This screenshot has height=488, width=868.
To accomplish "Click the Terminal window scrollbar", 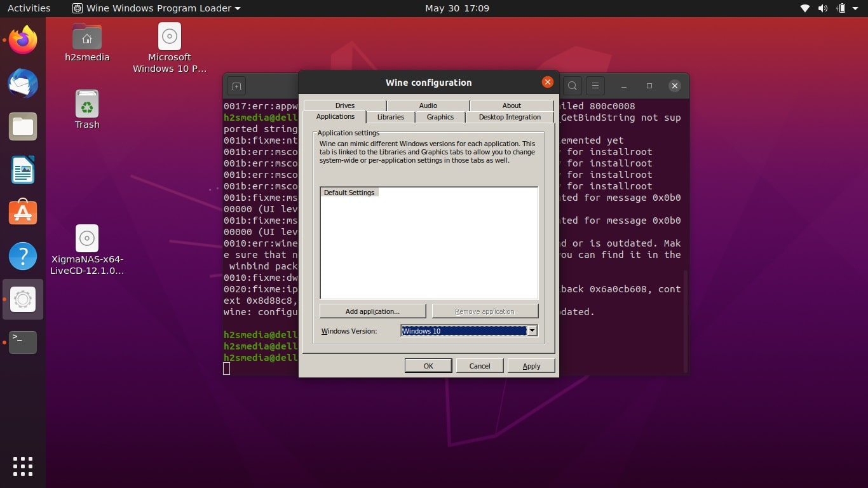I will [x=685, y=321].
